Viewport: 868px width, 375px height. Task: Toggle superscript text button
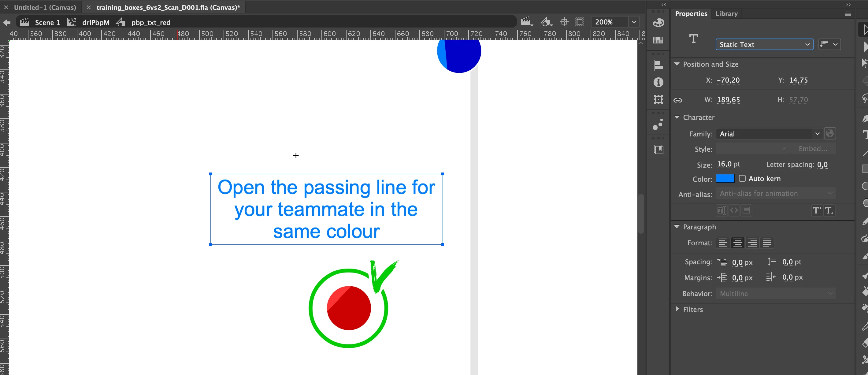point(817,210)
